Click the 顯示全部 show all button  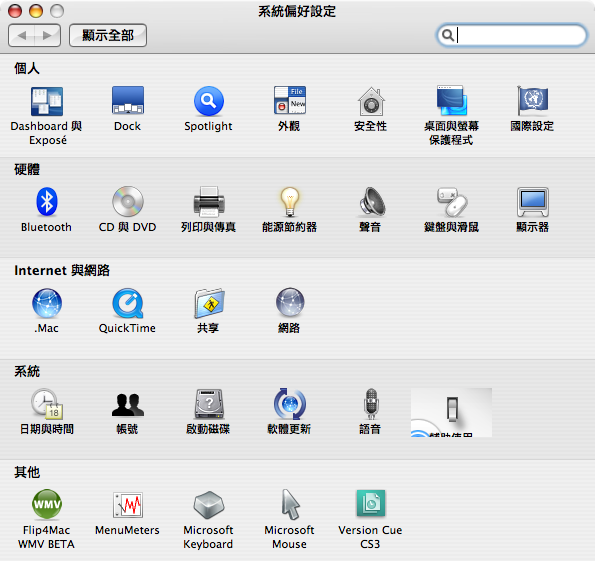108,35
